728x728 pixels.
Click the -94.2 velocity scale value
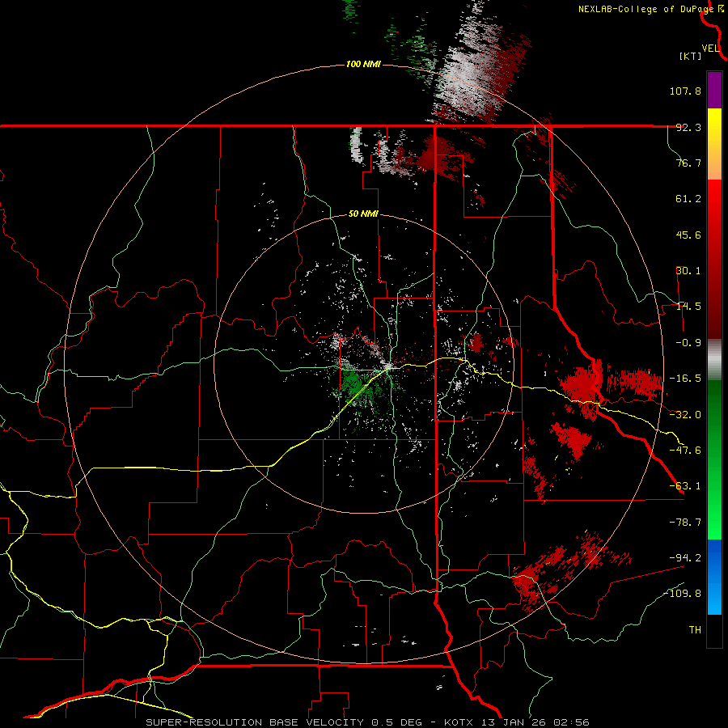point(685,557)
